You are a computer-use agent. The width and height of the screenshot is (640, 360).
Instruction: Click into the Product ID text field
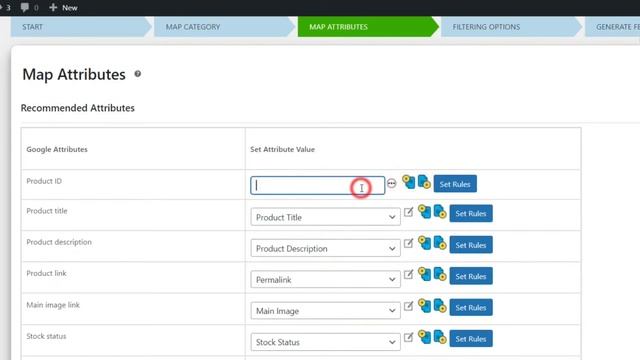click(x=318, y=185)
